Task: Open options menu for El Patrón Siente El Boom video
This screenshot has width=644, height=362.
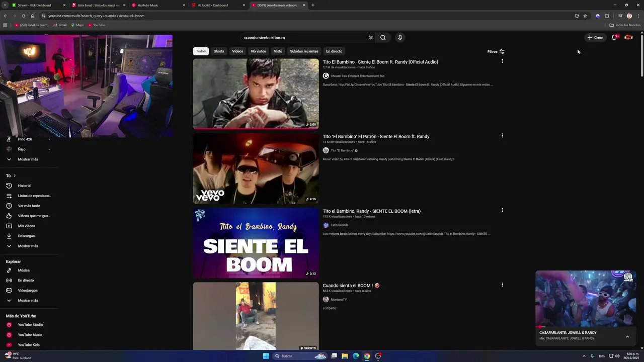Action: (x=502, y=136)
